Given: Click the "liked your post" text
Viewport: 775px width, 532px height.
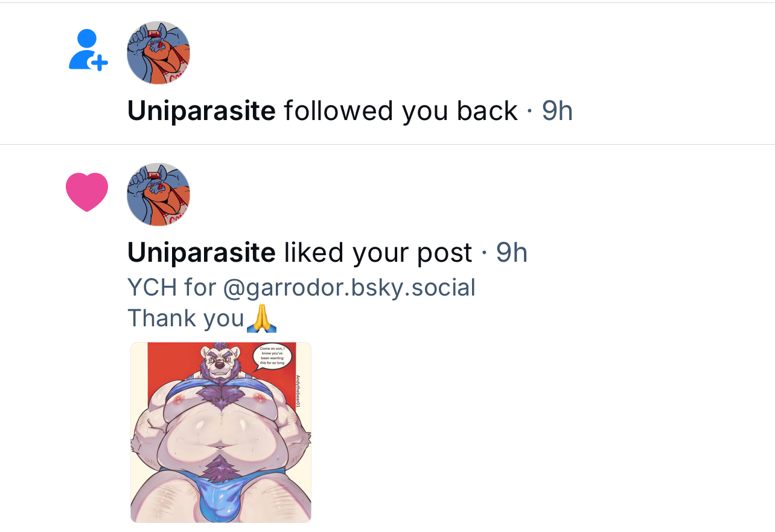Looking at the screenshot, I should pos(378,253).
